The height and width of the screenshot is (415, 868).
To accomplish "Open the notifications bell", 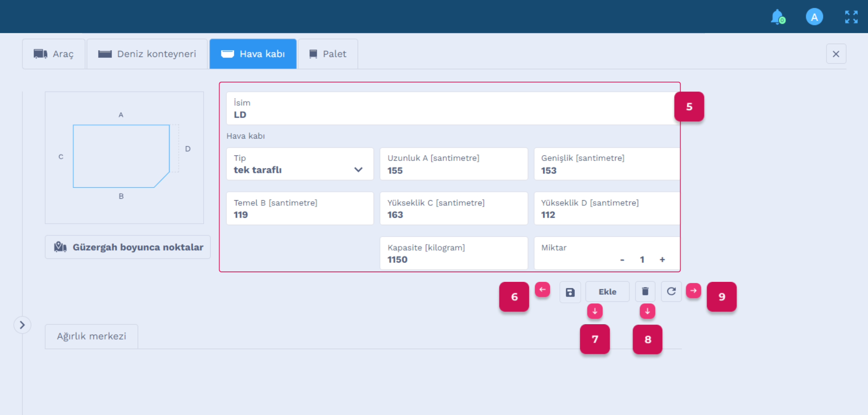I will [x=777, y=17].
